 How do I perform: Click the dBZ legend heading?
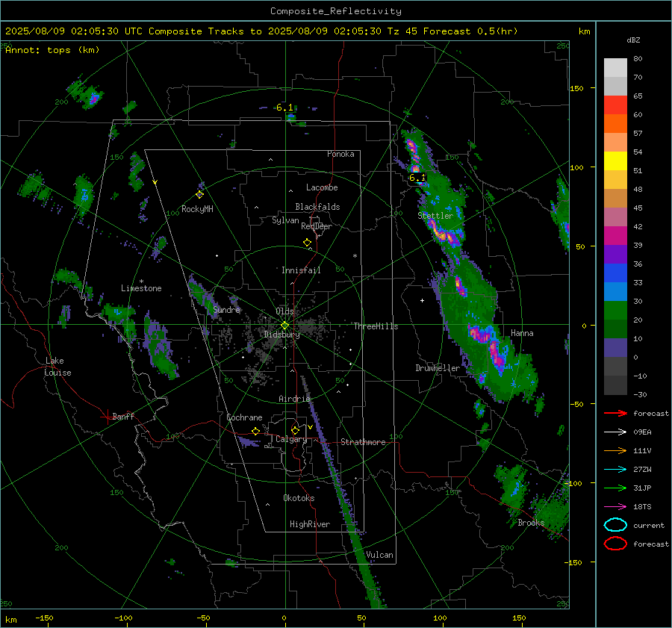point(633,40)
